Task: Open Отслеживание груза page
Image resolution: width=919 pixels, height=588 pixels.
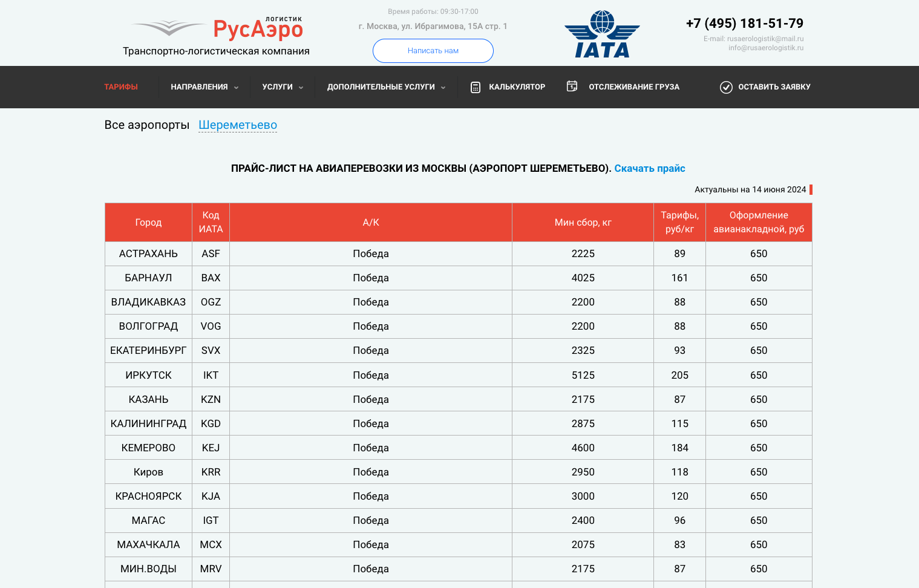Action: pyautogui.click(x=633, y=87)
